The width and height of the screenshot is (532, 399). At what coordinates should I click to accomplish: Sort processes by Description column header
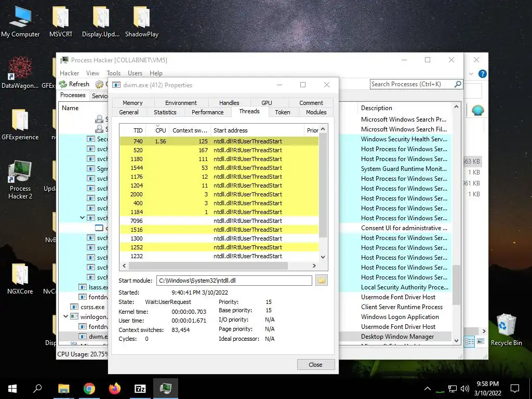[404, 108]
